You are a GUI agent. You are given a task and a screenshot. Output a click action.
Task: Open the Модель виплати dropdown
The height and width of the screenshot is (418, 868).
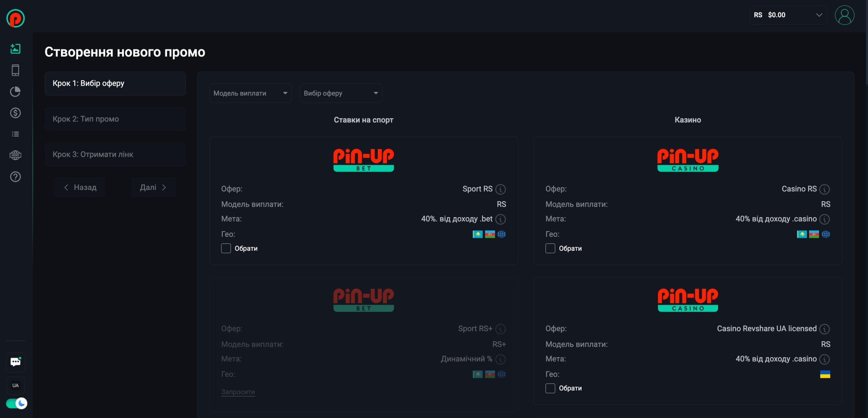pyautogui.click(x=250, y=93)
